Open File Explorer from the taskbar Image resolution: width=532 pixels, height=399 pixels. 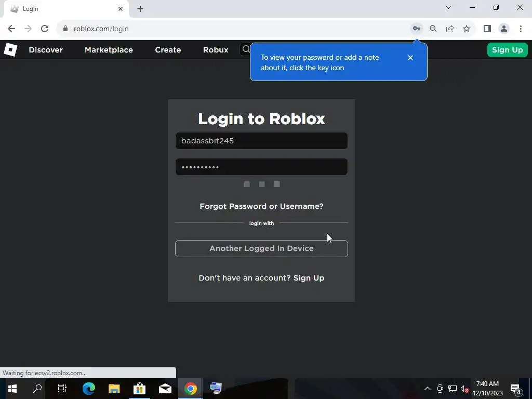click(x=114, y=389)
